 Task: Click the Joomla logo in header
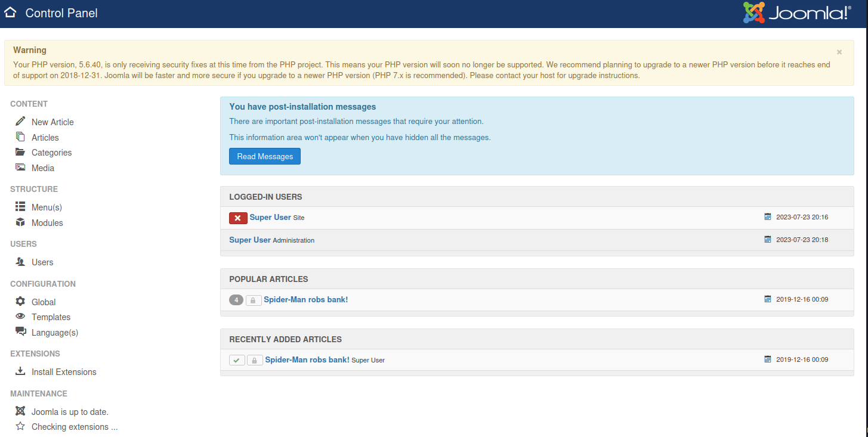tap(797, 13)
